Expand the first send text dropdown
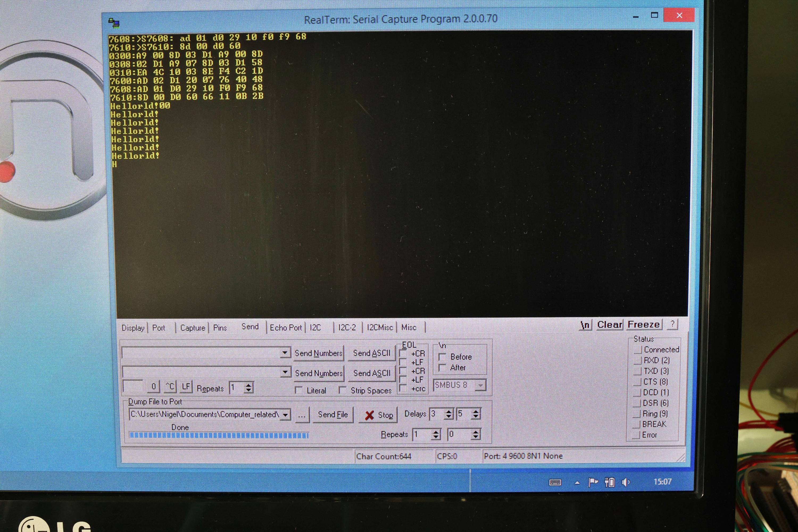 [285, 353]
